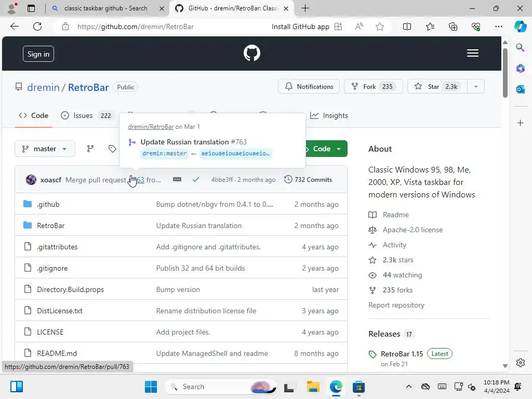Image resolution: width=532 pixels, height=399 pixels.
Task: Open the RetroBar folder
Action: (50, 225)
